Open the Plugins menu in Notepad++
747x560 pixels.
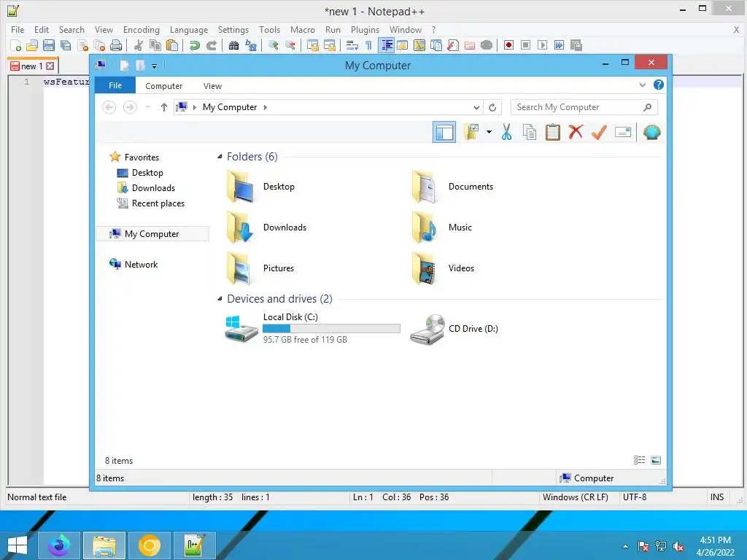(x=365, y=29)
